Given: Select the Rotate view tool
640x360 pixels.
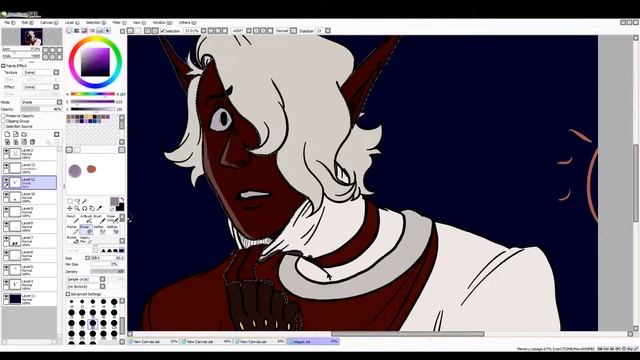Looking at the screenshot, I should coord(84,208).
